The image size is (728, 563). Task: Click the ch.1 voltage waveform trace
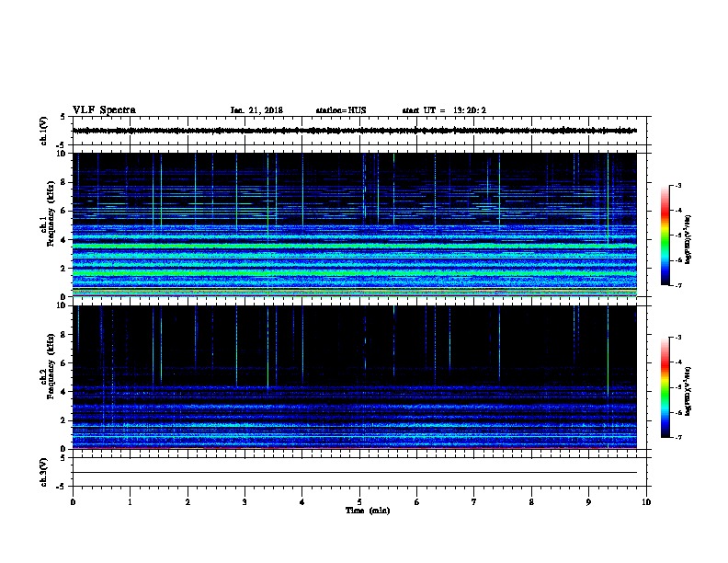355,131
